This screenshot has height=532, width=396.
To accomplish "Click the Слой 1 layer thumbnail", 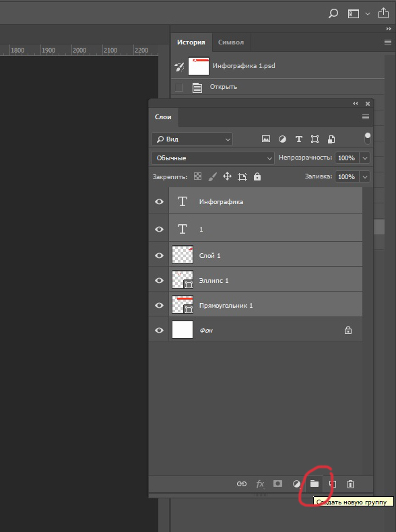I will (183, 255).
